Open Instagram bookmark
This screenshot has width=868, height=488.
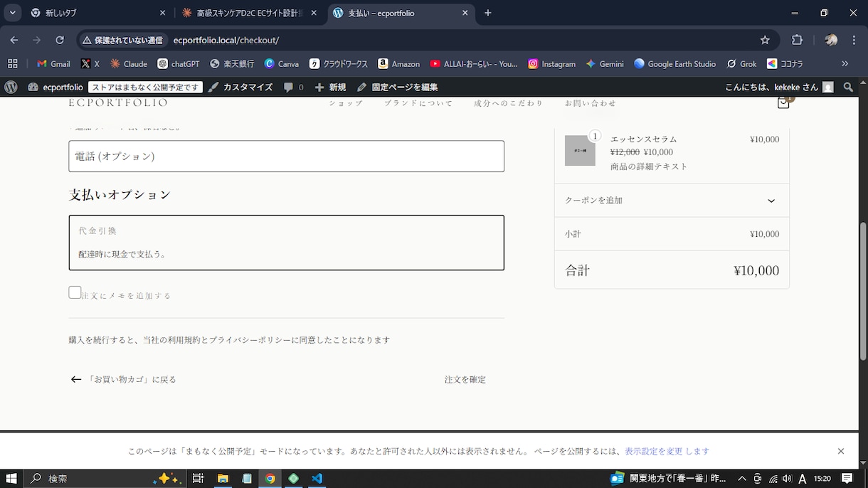tap(552, 63)
